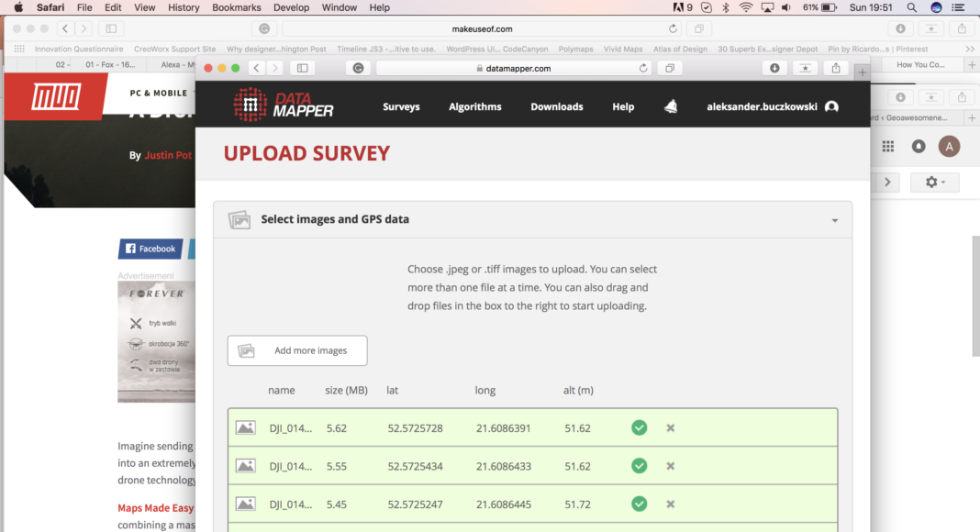The width and height of the screenshot is (980, 532).
Task: Open notifications bell icon in DataMapper header
Action: pyautogui.click(x=671, y=106)
